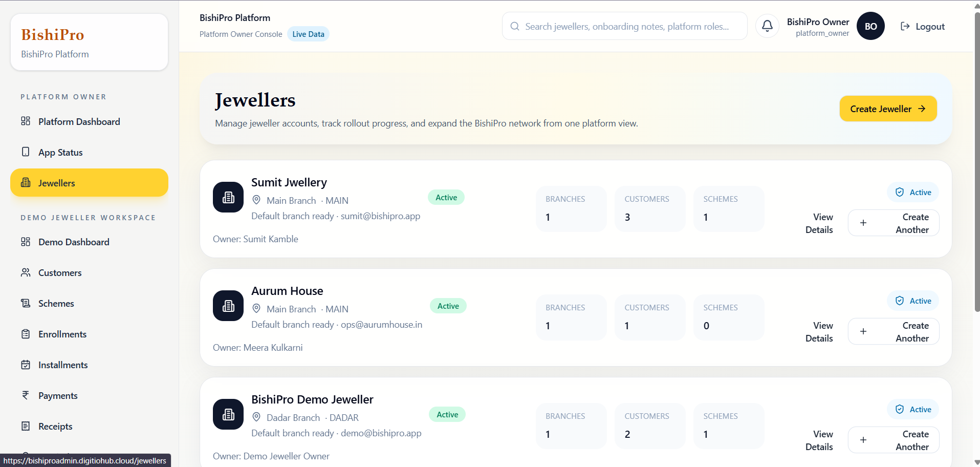The height and width of the screenshot is (467, 980).
Task: Click the Active shield badge for Sumit Jwellery
Action: 912,192
